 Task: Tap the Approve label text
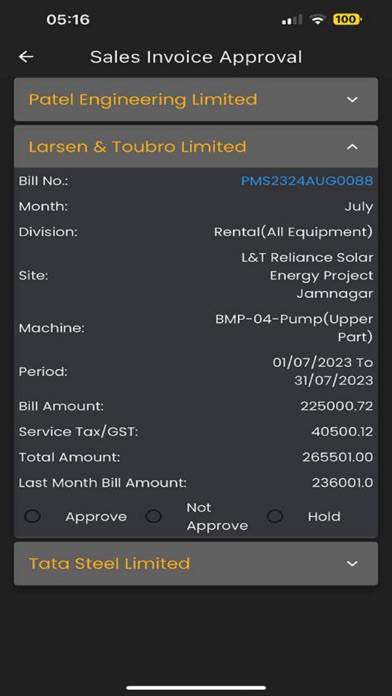click(96, 517)
